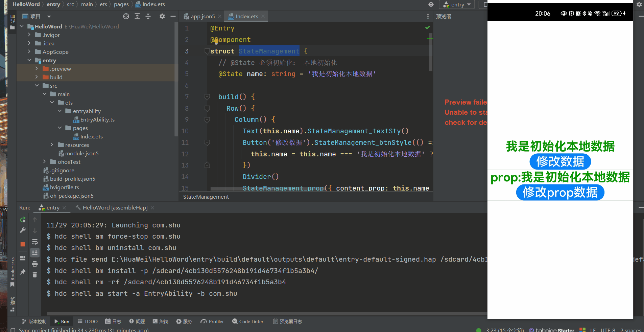Image resolution: width=644 pixels, height=332 pixels.
Task: Open the 版本控制 tool window
Action: 34,322
